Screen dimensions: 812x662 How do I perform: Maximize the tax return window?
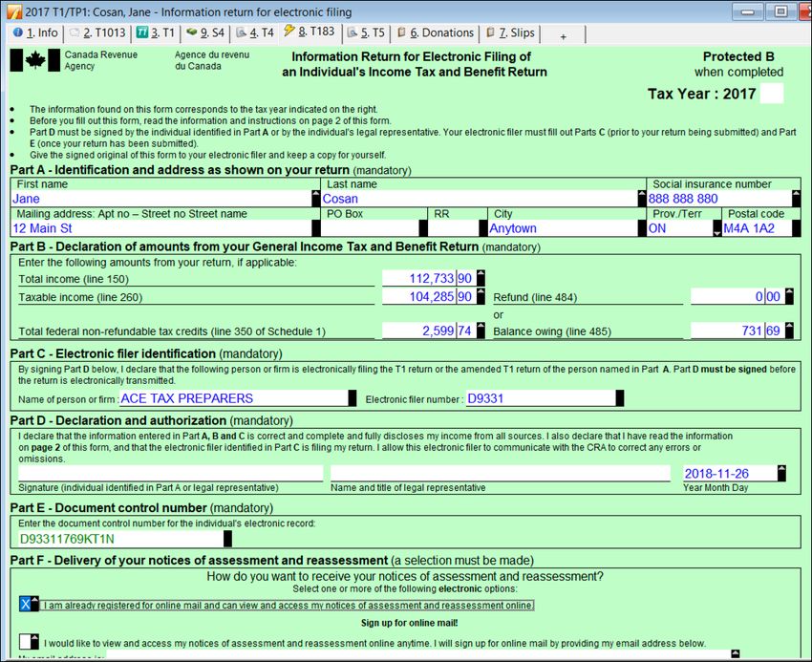tap(780, 11)
